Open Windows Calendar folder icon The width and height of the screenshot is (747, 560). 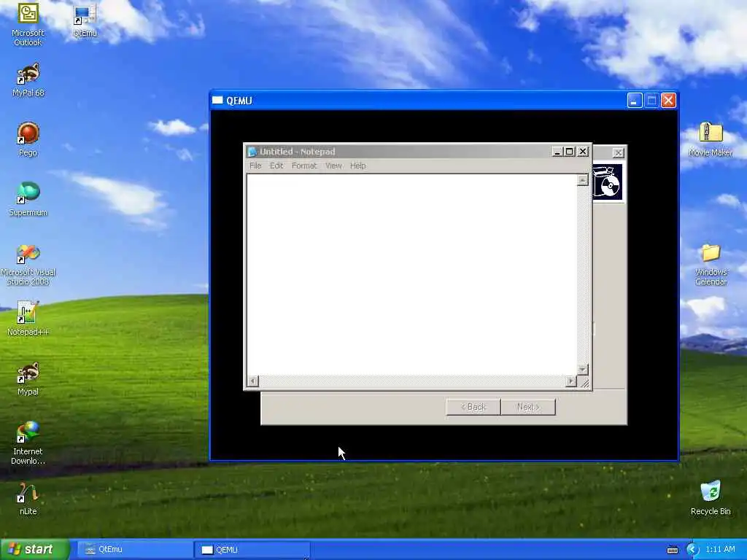point(711,265)
